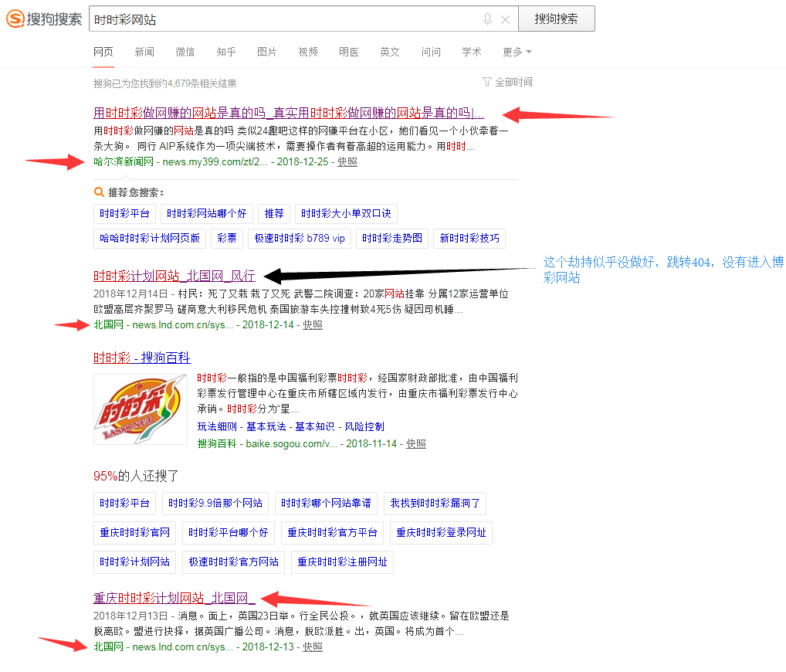Click the 95%的人还搜了 heading
The image size is (786, 672).
click(x=136, y=476)
